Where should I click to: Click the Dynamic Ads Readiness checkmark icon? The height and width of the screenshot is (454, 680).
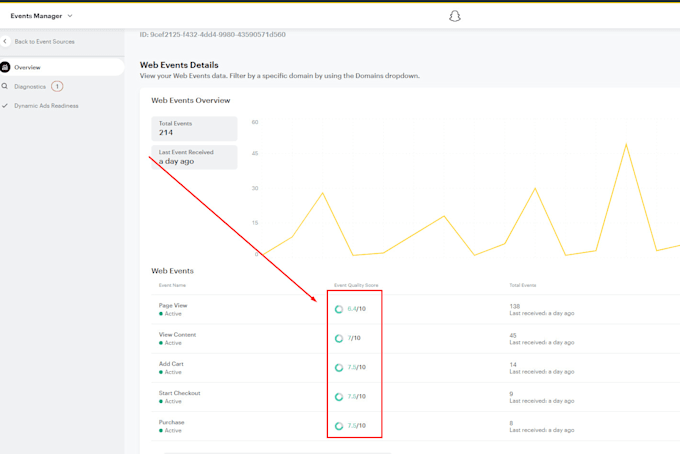pos(5,105)
